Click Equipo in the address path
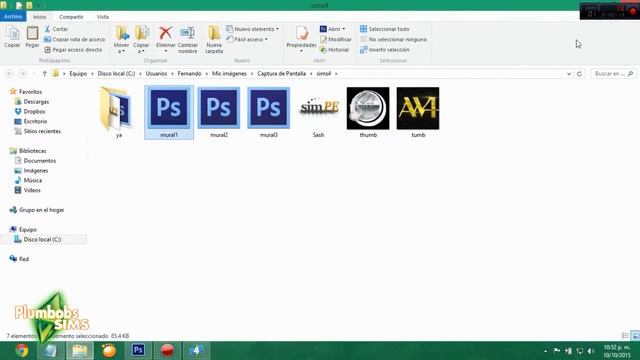The image size is (640, 360). (78, 73)
